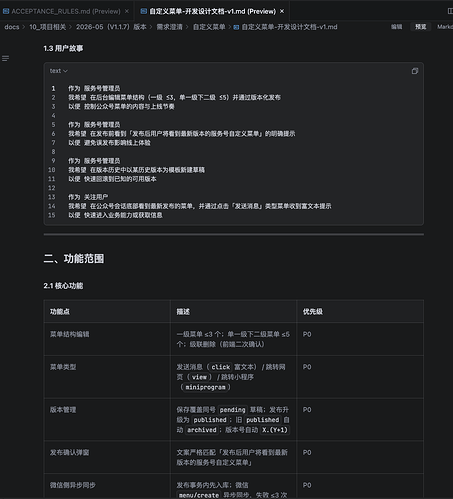Open the text language dropdown of code block
The image size is (453, 499).
tap(59, 71)
